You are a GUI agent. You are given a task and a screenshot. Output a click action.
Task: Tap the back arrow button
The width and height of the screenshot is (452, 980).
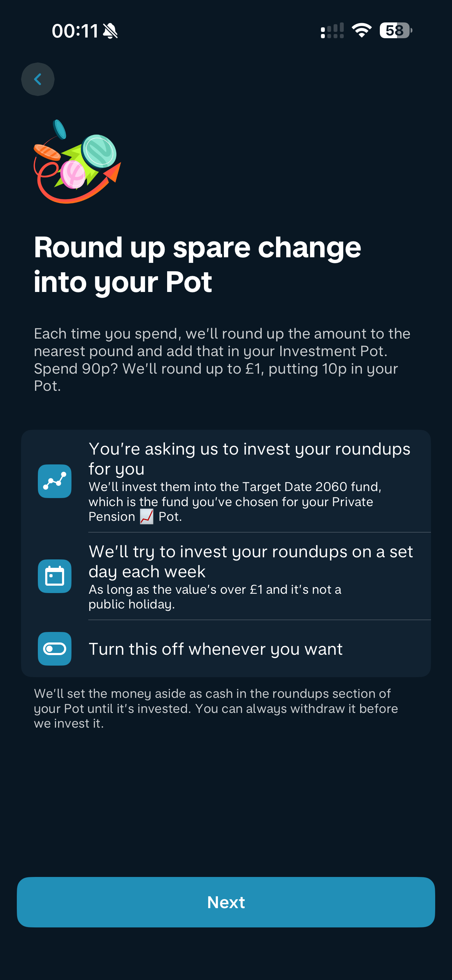38,79
